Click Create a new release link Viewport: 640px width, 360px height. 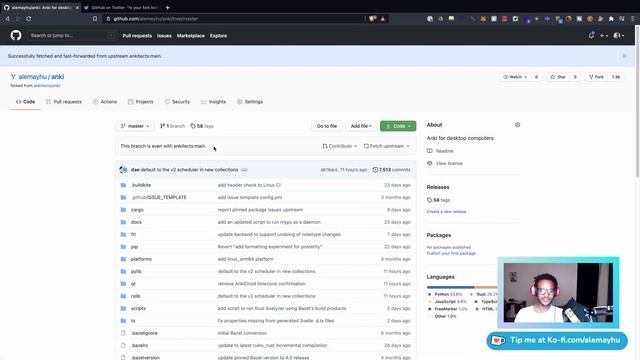click(446, 212)
